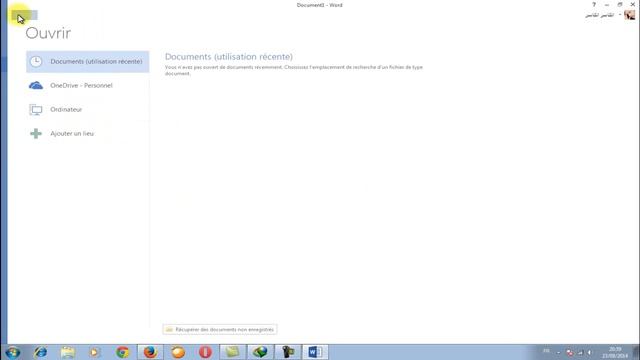640x360 pixels.
Task: Click the orange ball icon in the taskbar
Action: click(178, 352)
